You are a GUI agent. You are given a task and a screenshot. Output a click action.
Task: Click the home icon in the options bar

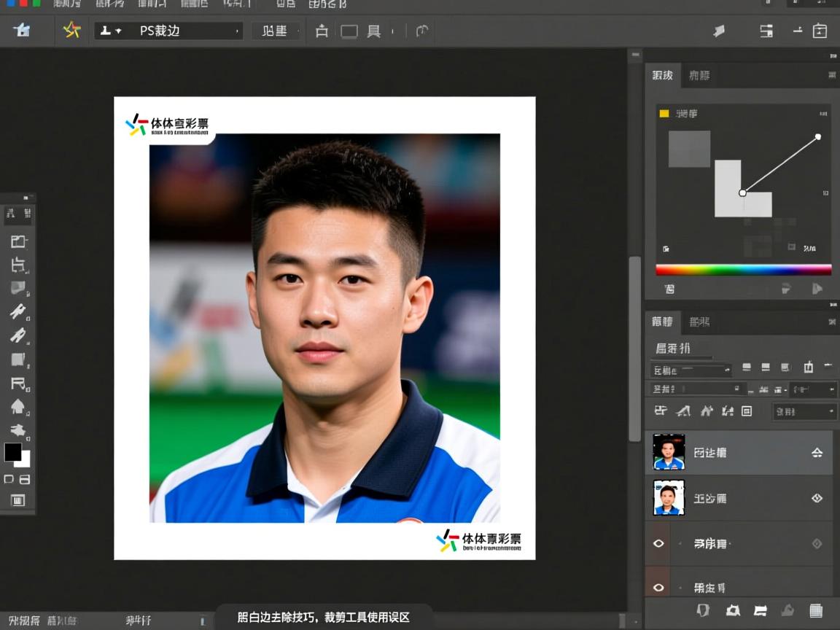(x=22, y=30)
